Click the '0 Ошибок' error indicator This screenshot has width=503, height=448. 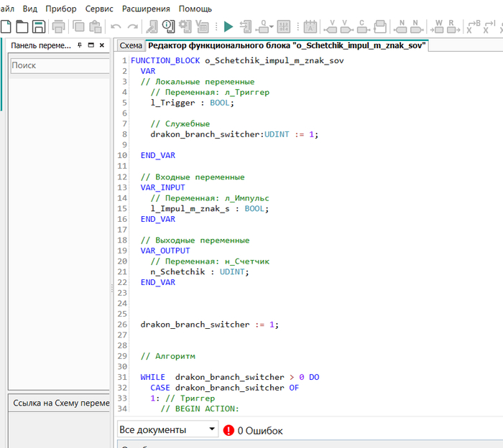(x=253, y=431)
